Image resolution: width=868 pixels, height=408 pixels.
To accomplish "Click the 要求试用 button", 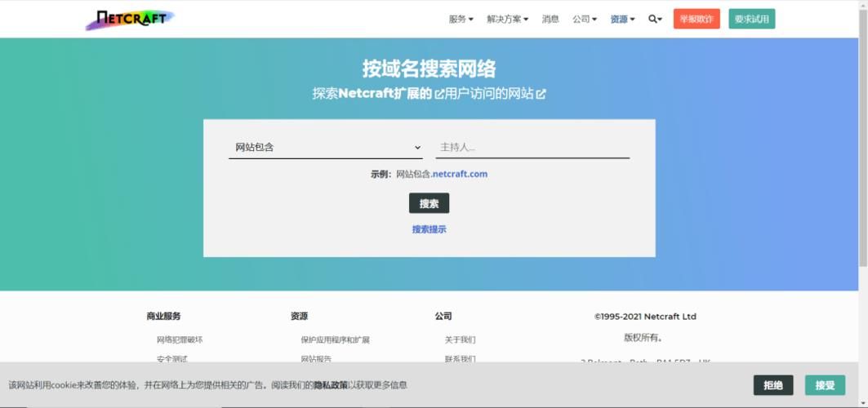I will click(x=752, y=19).
